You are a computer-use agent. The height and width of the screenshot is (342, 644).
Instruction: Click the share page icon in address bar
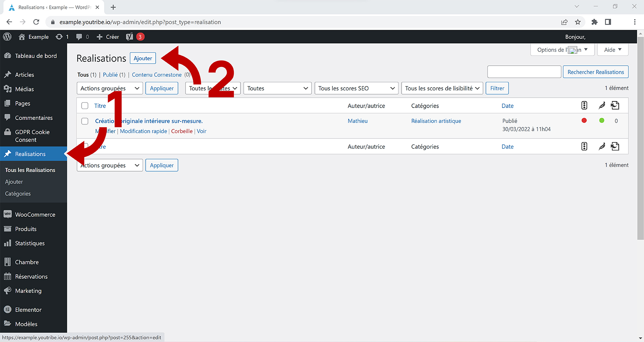click(564, 22)
